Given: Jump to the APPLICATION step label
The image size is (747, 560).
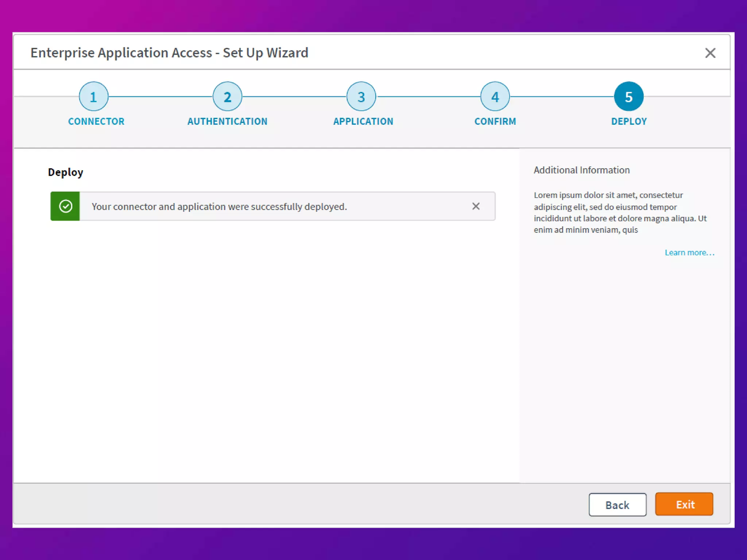Looking at the screenshot, I should coord(363,121).
